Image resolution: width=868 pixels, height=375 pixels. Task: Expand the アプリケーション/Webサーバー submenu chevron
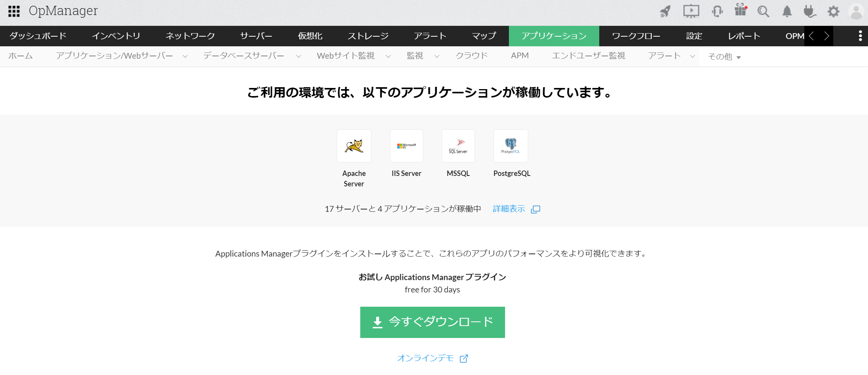pyautogui.click(x=185, y=56)
